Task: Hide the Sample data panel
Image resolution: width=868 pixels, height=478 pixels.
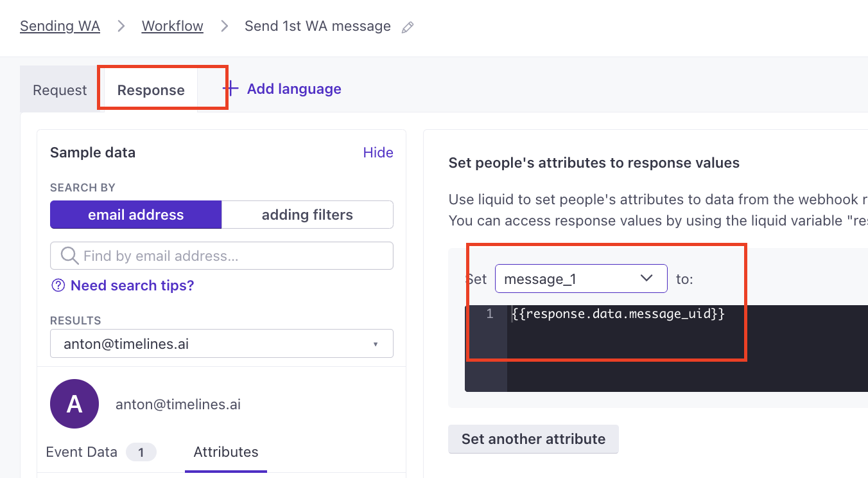Action: 378,152
